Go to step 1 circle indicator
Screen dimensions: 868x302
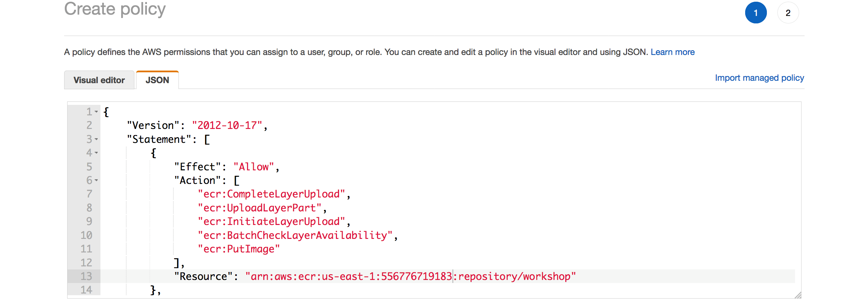(756, 13)
